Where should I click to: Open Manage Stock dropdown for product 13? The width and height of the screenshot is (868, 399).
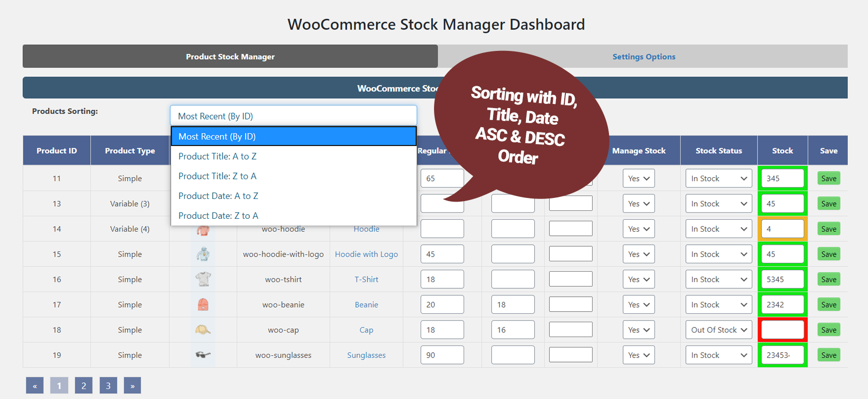639,204
